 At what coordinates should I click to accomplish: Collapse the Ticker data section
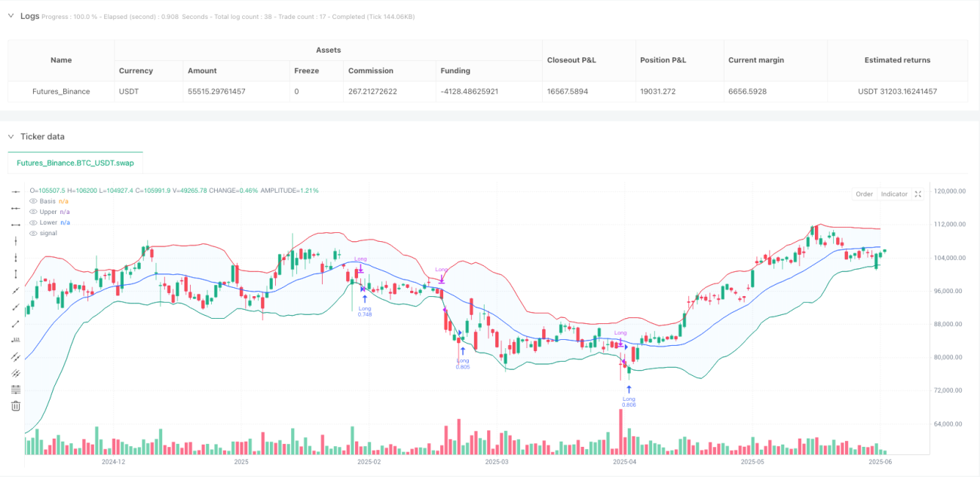pyautogui.click(x=11, y=136)
